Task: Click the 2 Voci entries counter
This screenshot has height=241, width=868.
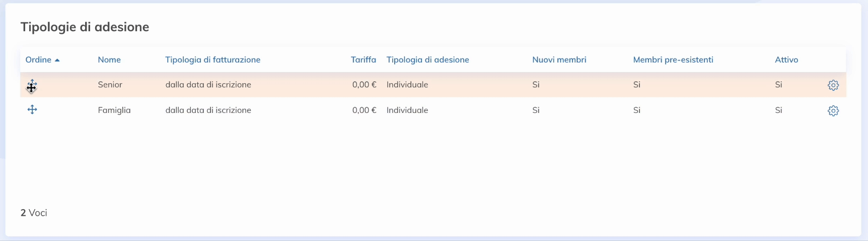Action: click(34, 213)
